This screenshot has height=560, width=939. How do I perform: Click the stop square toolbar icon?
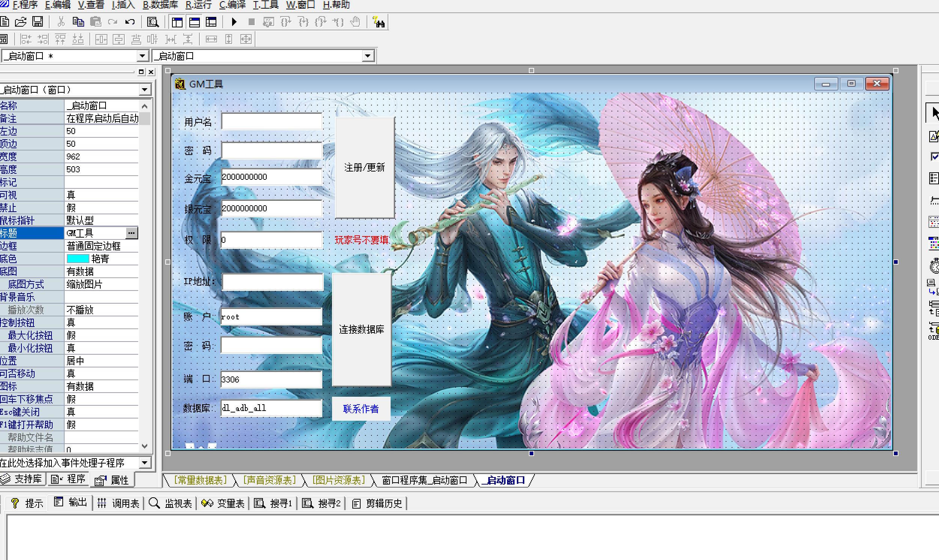click(251, 22)
